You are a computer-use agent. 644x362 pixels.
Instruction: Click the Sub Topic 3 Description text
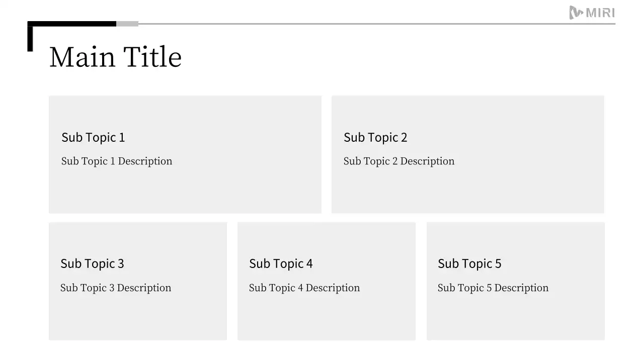(x=116, y=288)
